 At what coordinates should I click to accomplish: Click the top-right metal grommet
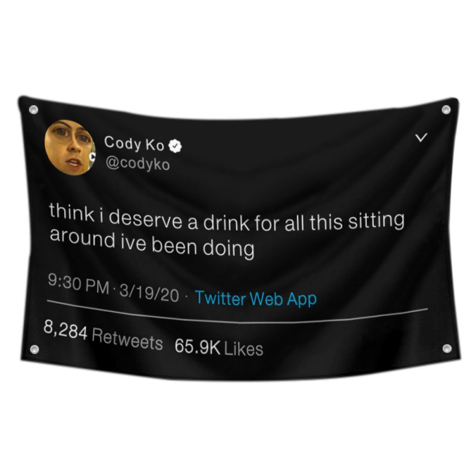coord(446,109)
